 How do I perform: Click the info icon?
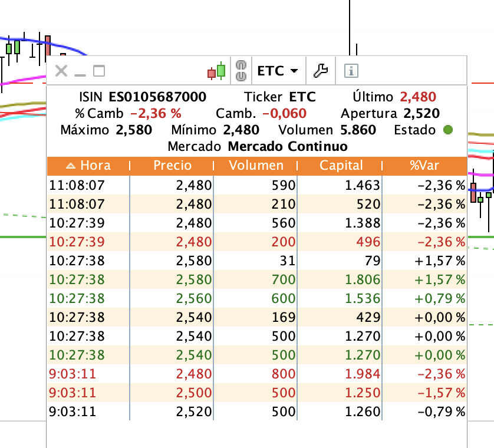pyautogui.click(x=351, y=71)
